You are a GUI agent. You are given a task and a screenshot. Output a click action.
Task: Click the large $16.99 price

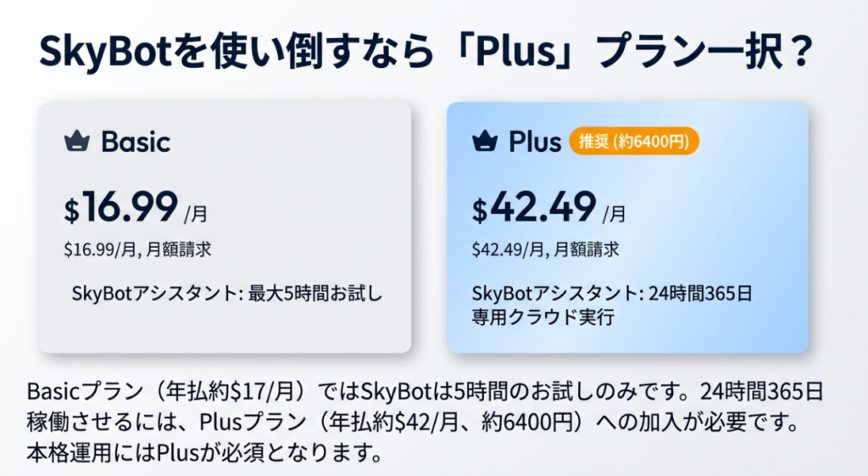coord(121,206)
